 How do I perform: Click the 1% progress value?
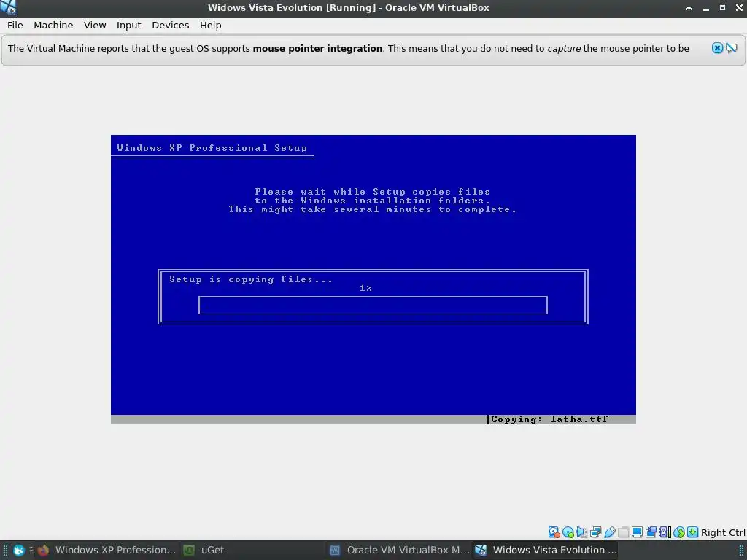tap(366, 288)
